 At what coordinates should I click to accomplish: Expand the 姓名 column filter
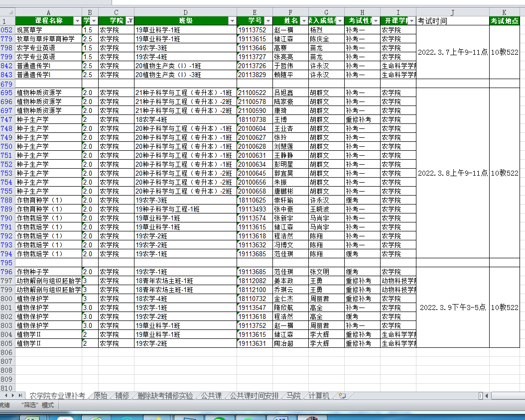tap(304, 21)
